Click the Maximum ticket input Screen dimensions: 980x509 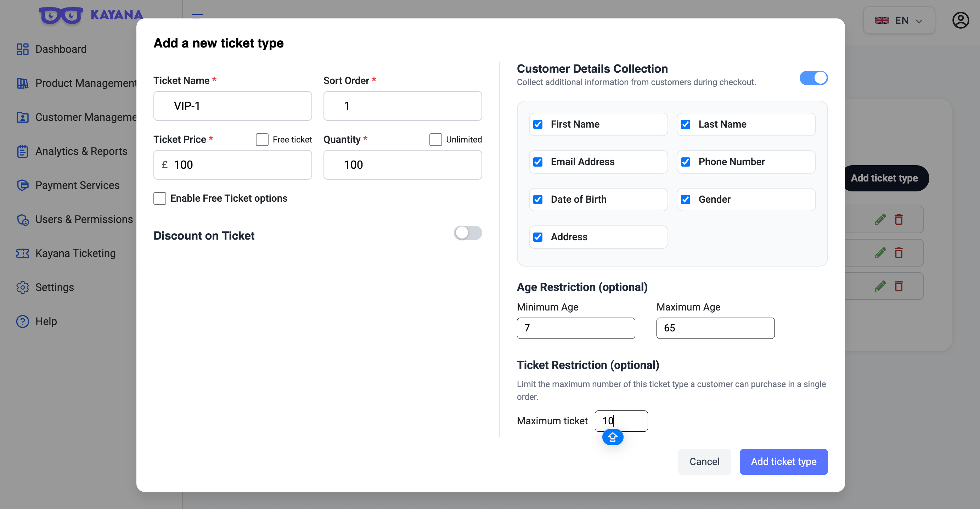[x=621, y=421]
